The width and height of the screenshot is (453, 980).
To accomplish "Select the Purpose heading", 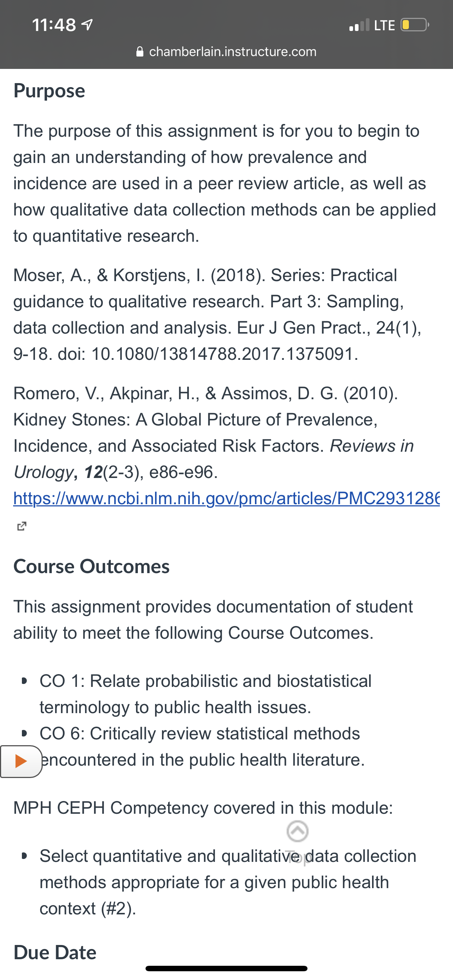I will coord(49,90).
